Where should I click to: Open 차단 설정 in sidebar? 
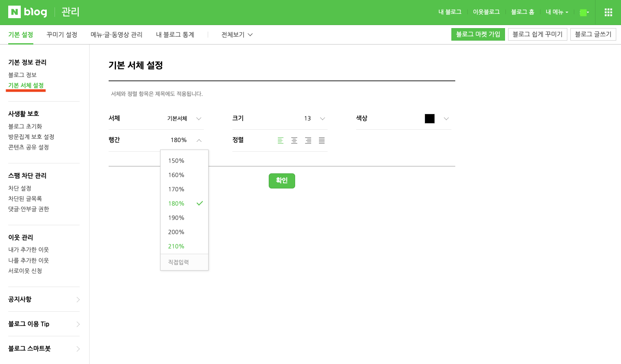[20, 188]
